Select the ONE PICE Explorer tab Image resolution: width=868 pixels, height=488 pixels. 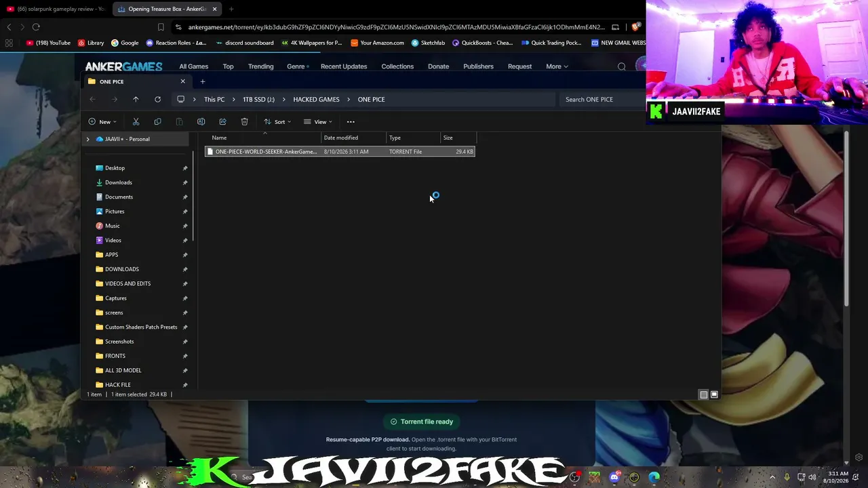point(136,82)
